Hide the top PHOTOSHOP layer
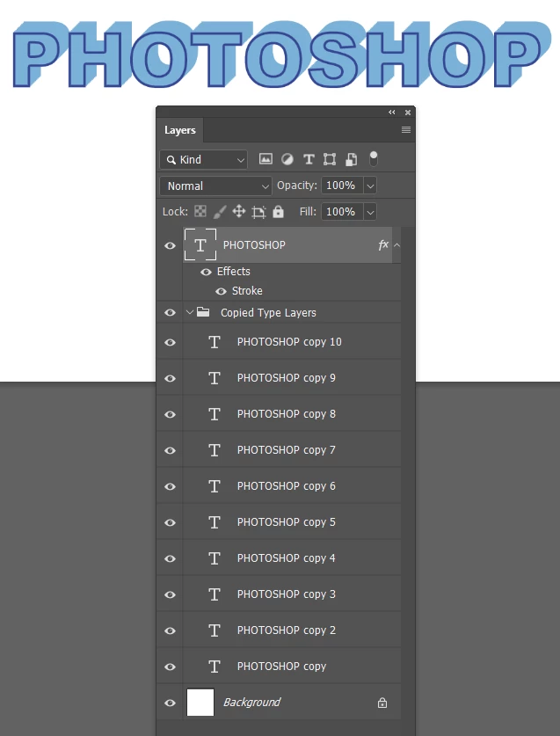Screen dimensions: 560x736 170,245
